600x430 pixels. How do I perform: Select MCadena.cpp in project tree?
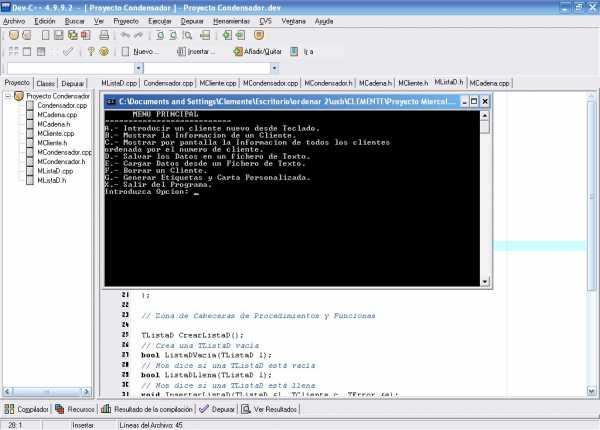tap(57, 115)
